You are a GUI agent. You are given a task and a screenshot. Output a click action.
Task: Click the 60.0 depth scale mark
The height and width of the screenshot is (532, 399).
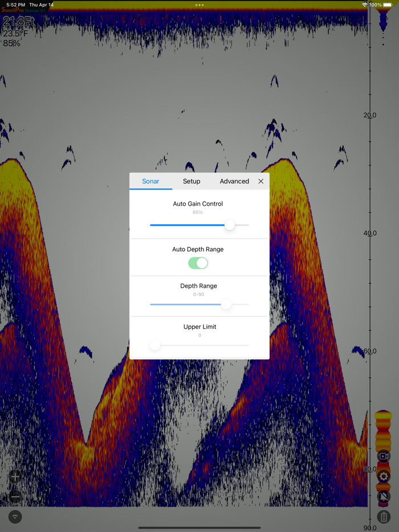click(370, 351)
